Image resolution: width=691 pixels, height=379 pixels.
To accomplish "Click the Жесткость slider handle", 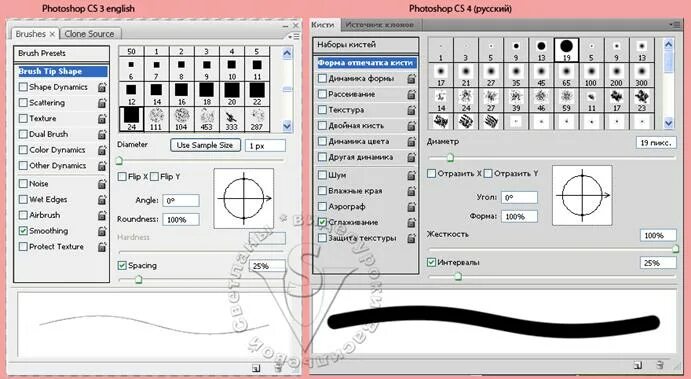I will click(x=675, y=249).
